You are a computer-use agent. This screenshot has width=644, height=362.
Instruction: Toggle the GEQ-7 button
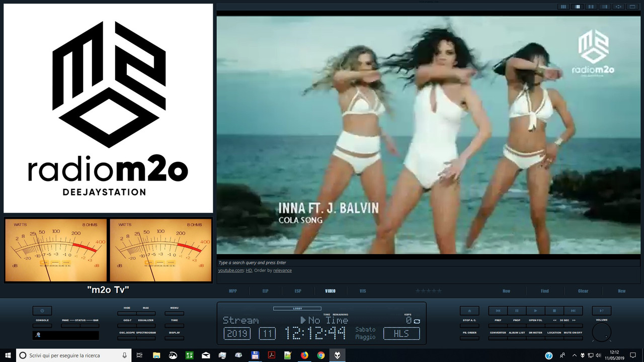127,326
